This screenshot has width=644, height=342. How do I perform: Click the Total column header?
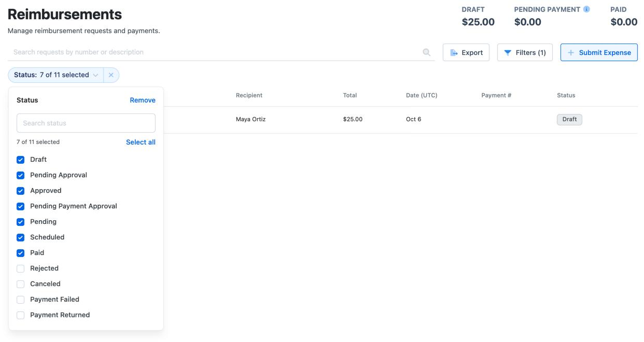[x=350, y=95]
